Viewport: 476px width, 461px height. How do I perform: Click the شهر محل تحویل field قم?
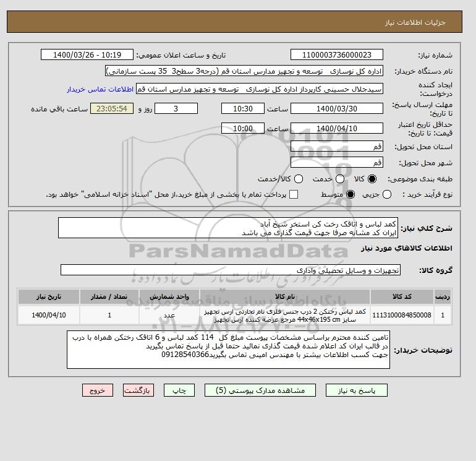point(337,162)
